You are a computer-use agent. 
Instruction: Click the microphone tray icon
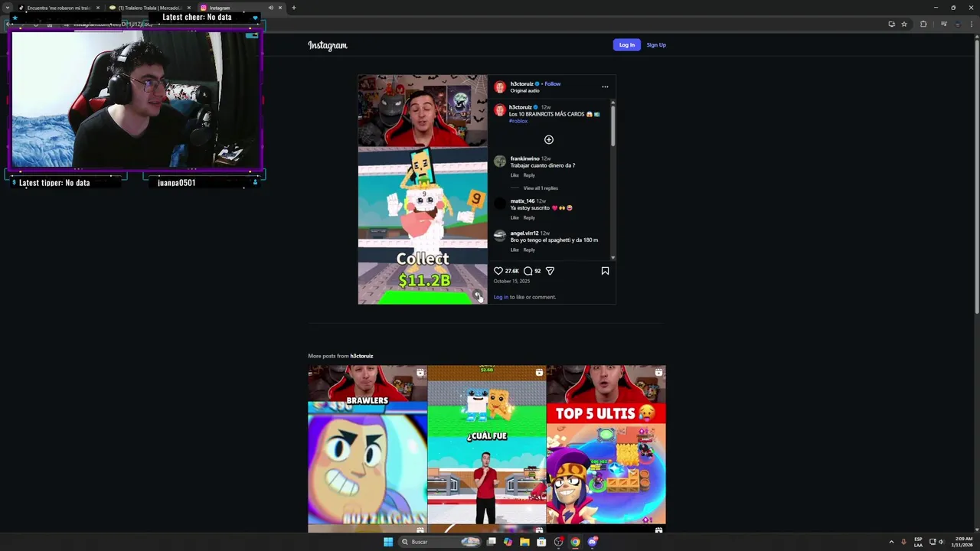(903, 542)
